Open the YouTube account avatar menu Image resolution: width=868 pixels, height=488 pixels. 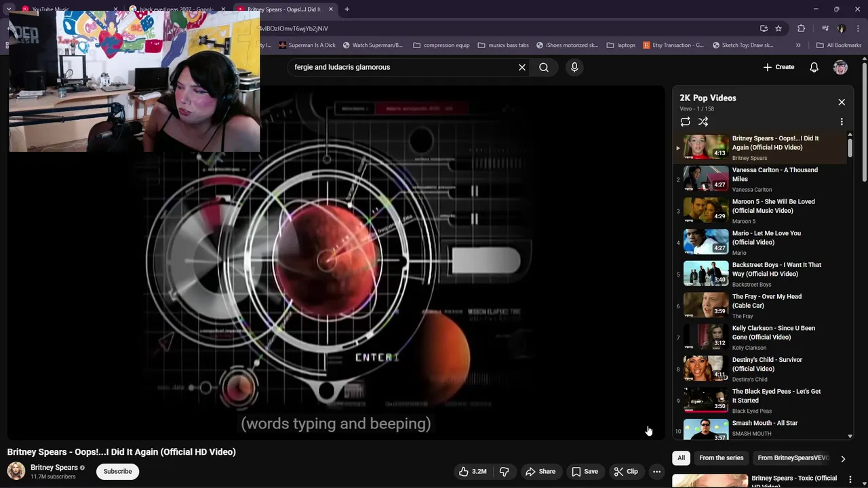pos(840,67)
